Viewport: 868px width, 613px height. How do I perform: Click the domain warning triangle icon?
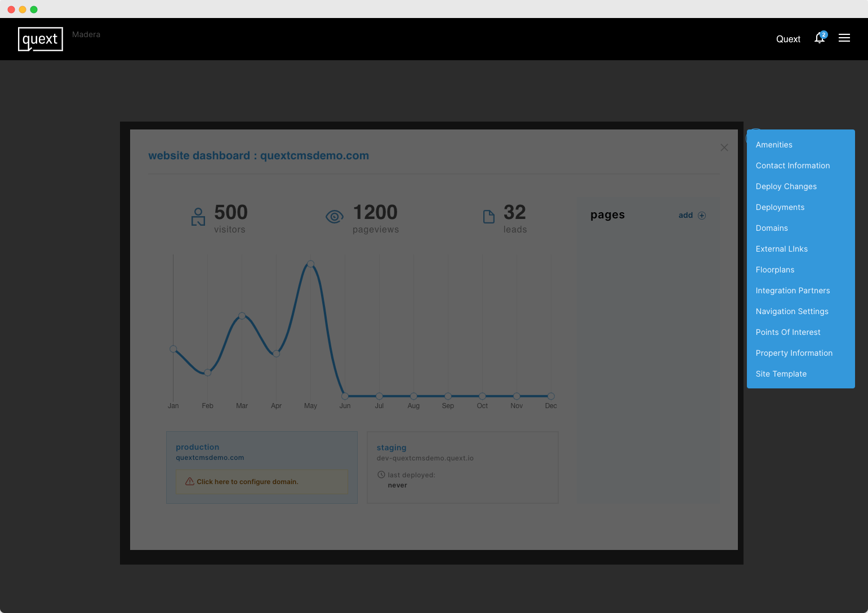click(190, 481)
